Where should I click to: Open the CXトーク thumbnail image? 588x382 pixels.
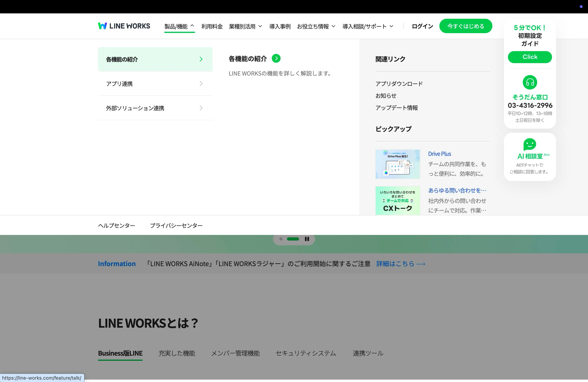pyautogui.click(x=398, y=201)
